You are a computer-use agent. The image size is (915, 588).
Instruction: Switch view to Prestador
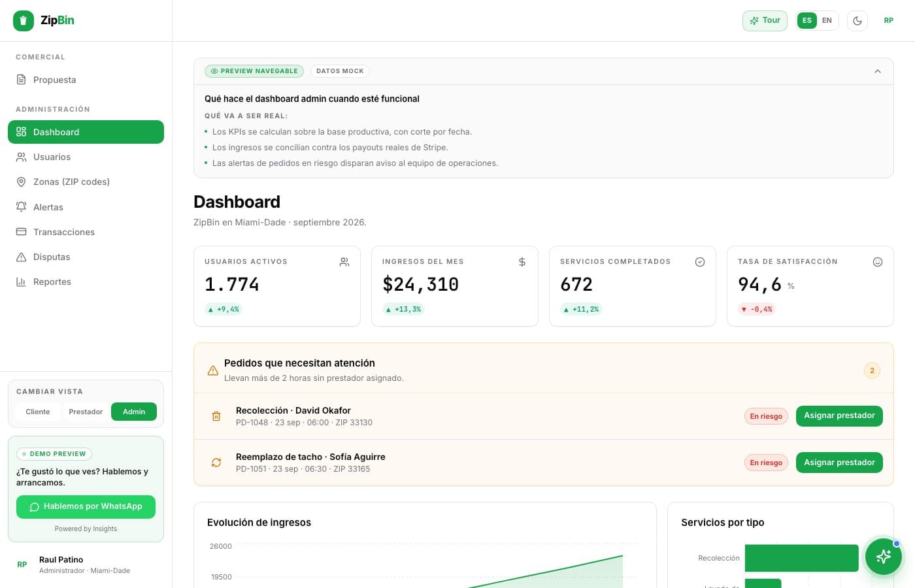(86, 412)
